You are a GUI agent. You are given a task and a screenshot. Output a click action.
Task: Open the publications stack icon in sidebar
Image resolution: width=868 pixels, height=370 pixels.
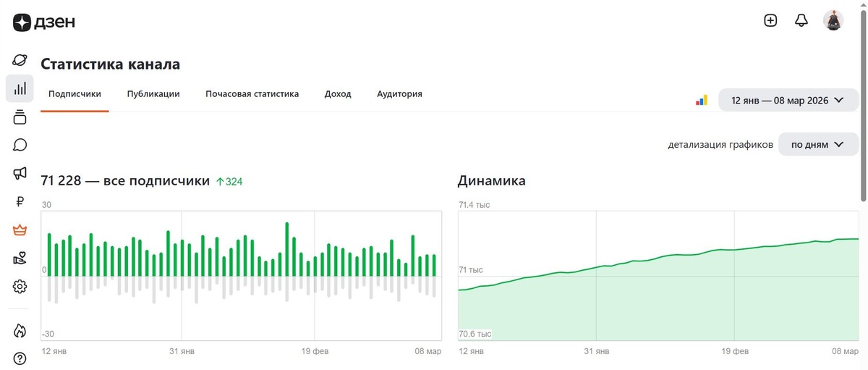pyautogui.click(x=20, y=117)
